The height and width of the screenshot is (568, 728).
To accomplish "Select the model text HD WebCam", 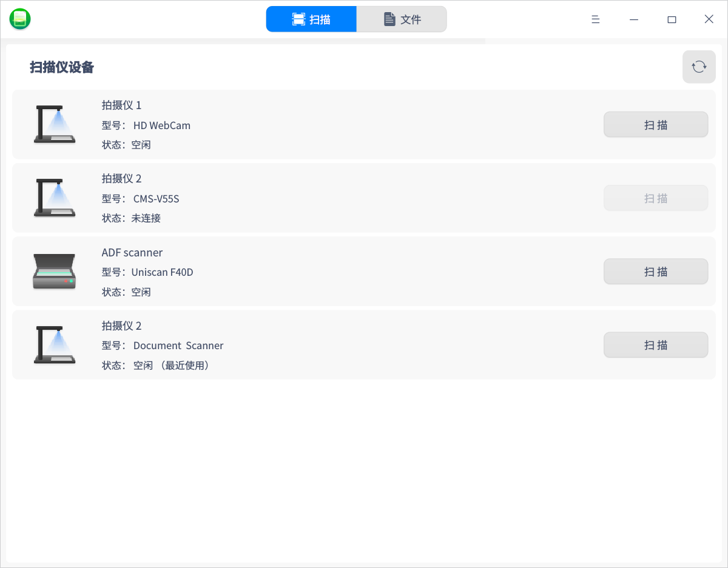I will [x=162, y=125].
